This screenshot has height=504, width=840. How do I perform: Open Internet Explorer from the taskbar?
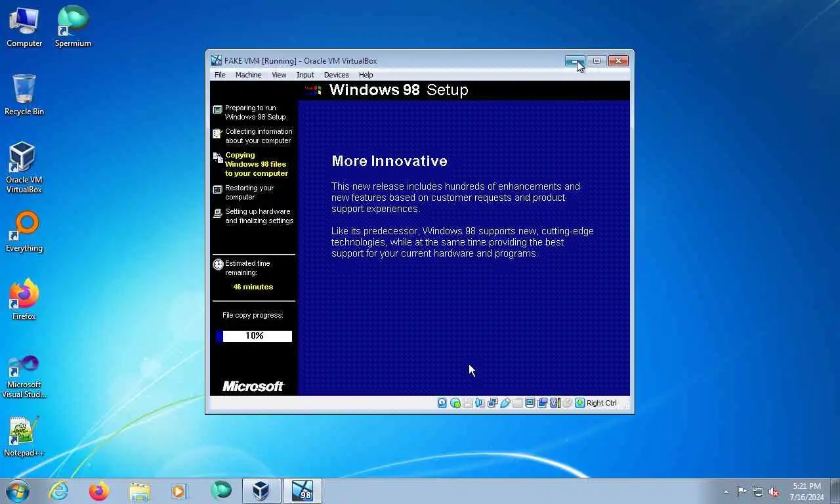(x=59, y=491)
